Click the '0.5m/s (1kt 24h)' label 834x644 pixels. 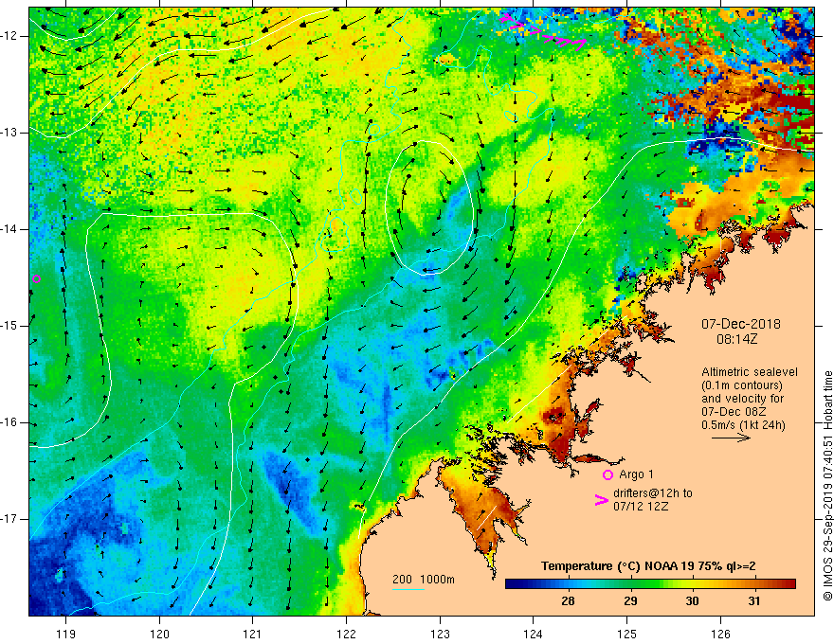point(743,424)
